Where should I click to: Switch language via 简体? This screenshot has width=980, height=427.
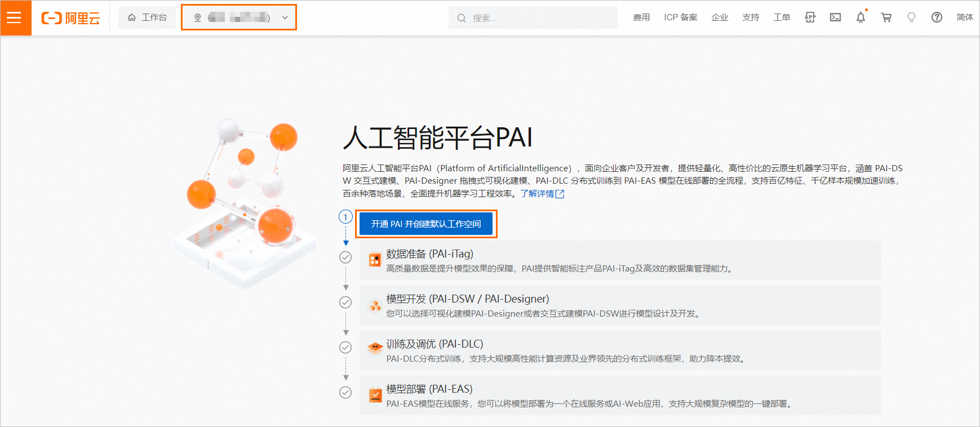click(x=965, y=17)
